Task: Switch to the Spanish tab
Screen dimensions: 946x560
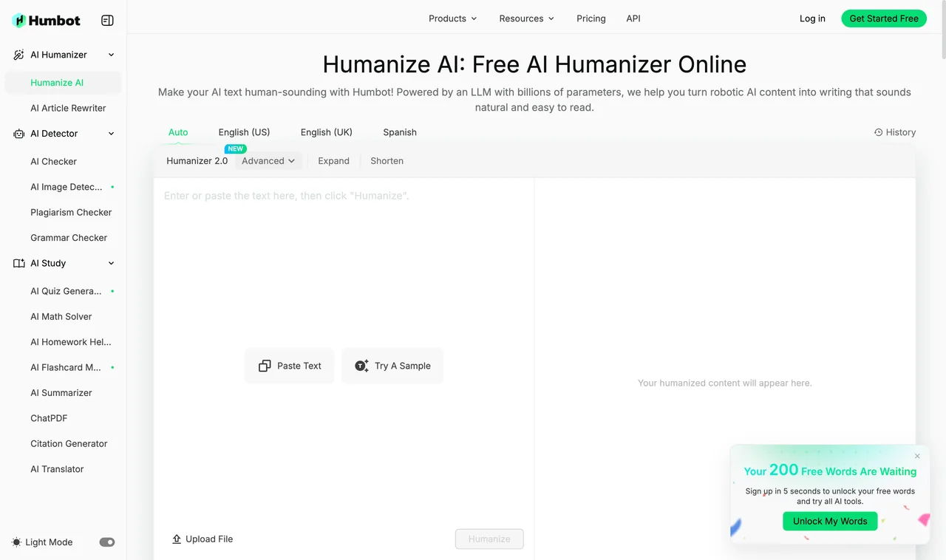Action: pyautogui.click(x=400, y=132)
